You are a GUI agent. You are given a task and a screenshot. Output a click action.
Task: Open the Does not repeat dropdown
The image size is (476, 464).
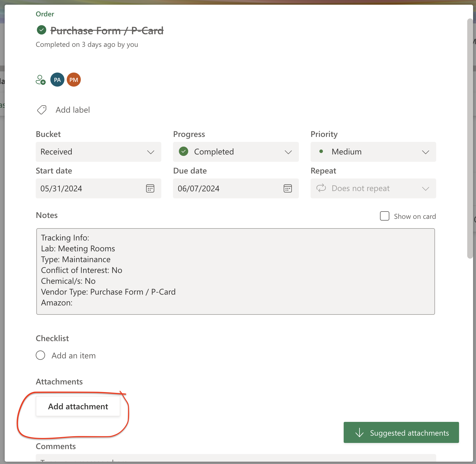click(373, 188)
